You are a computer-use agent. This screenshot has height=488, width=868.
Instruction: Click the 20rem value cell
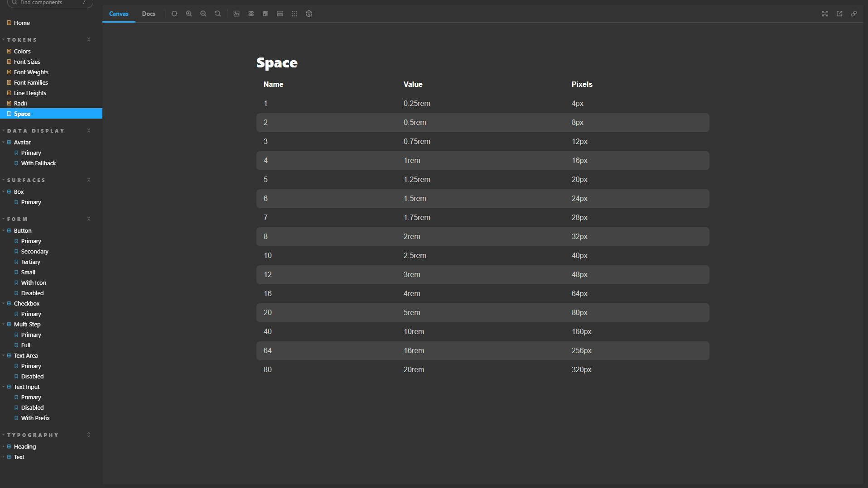coord(414,369)
